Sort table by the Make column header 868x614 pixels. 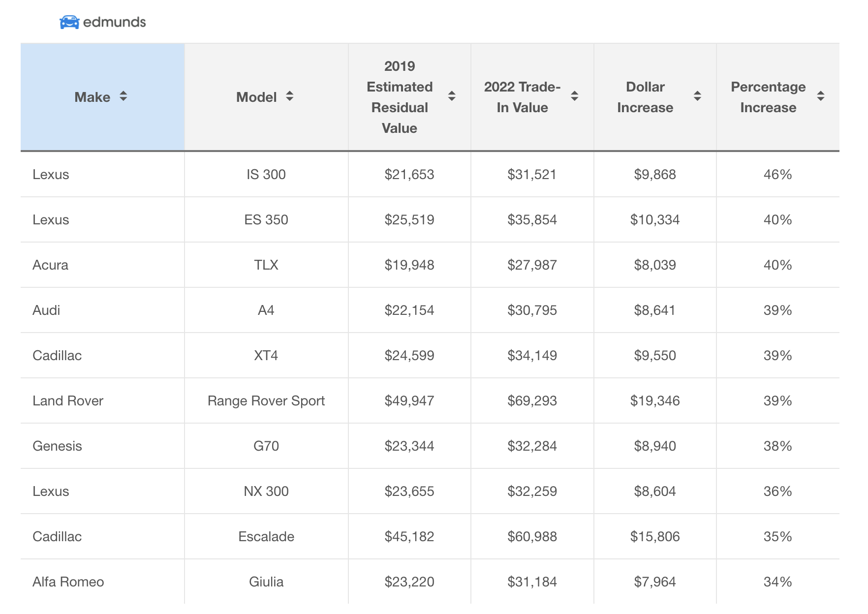tap(92, 97)
